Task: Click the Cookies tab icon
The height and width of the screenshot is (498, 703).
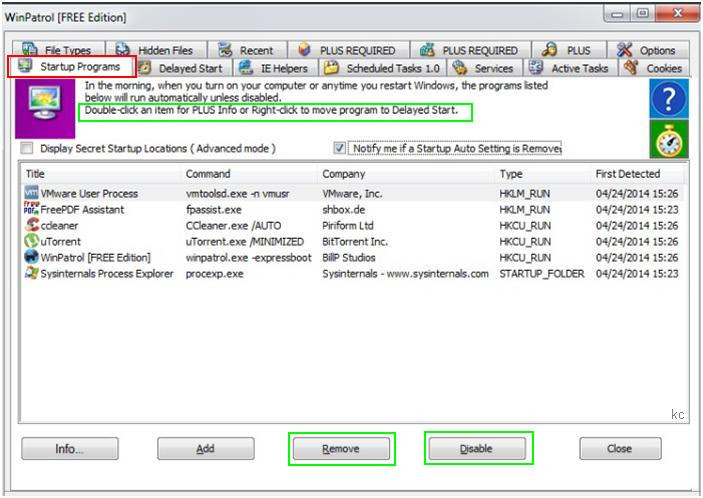Action: [x=631, y=68]
